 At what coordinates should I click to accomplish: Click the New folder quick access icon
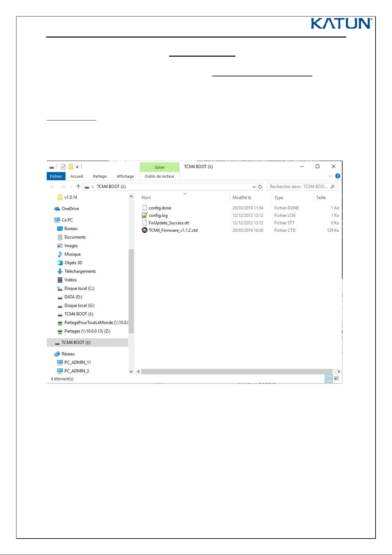(71, 167)
